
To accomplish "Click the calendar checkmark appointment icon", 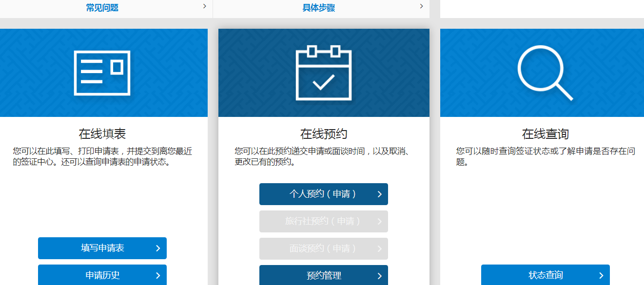I will click(x=323, y=73).
